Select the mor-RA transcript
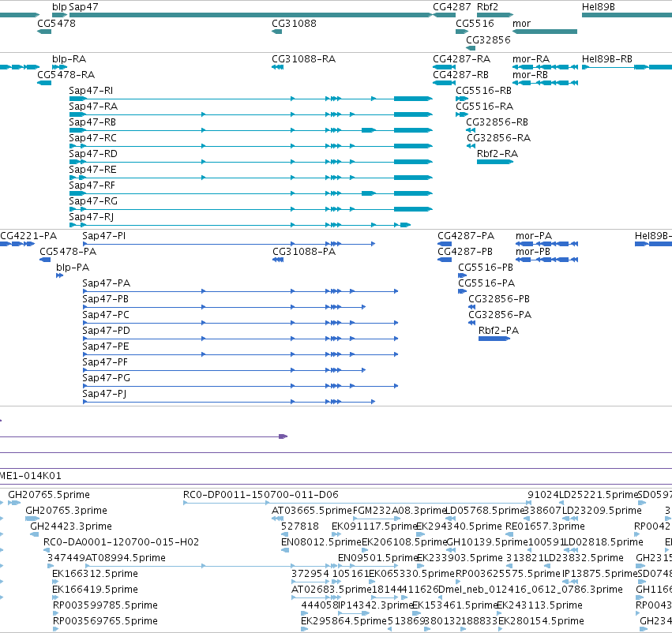This screenshot has width=672, height=633. pyautogui.click(x=545, y=67)
